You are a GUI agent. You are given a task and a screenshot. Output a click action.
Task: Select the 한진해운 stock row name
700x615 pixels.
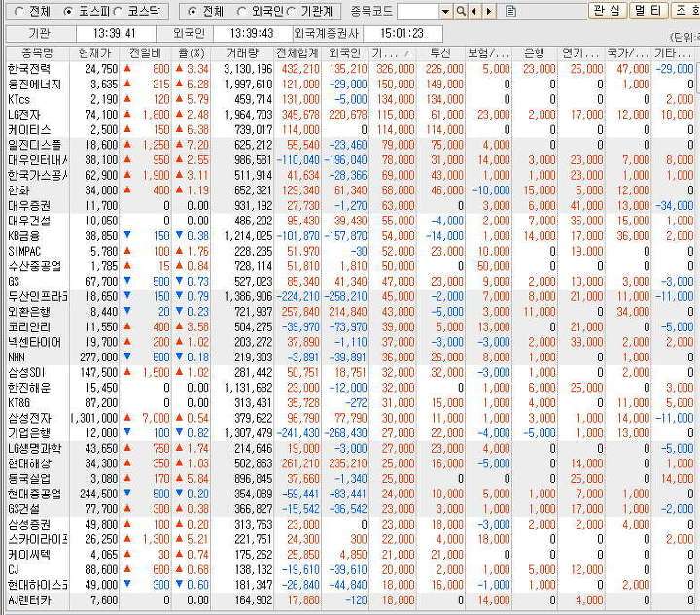pyautogui.click(x=29, y=388)
